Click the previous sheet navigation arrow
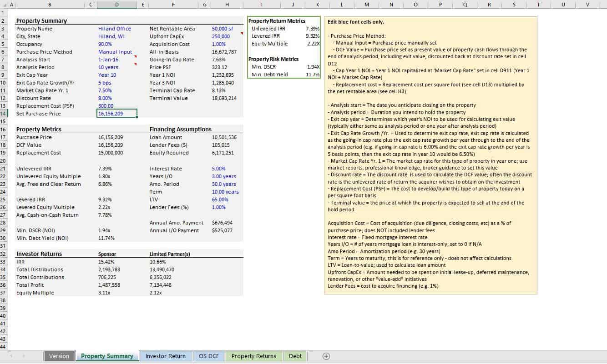607x364 pixels. coord(11,356)
